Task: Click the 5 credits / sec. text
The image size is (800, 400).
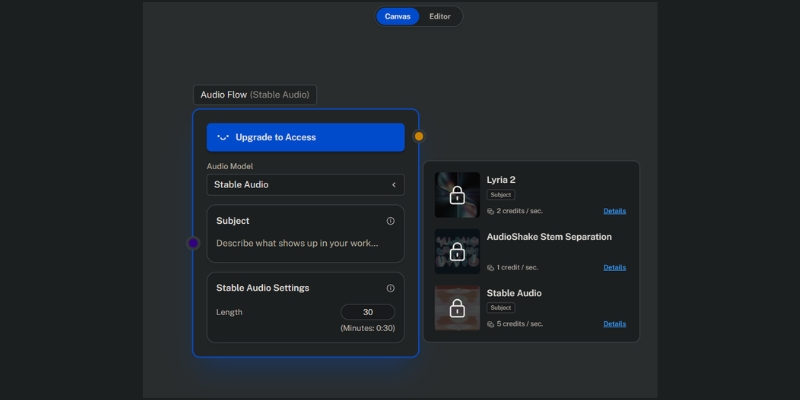Action: pos(519,323)
